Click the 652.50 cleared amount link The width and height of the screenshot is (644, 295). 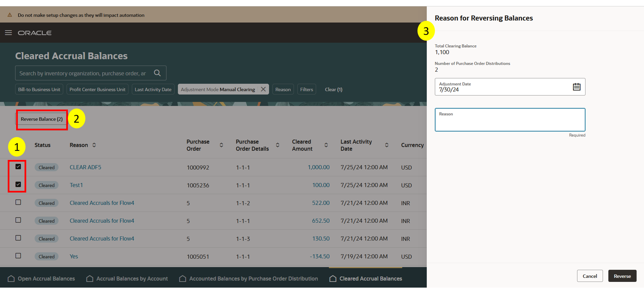pyautogui.click(x=321, y=221)
